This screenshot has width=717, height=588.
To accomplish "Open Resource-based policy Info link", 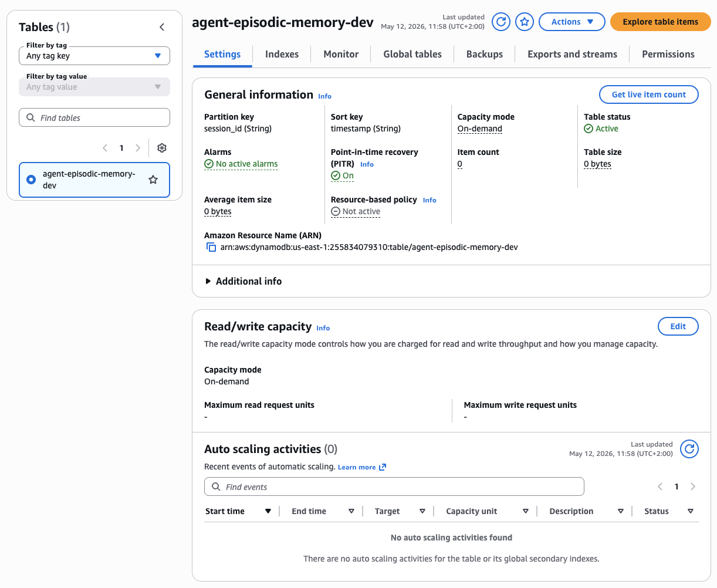I will click(x=429, y=200).
